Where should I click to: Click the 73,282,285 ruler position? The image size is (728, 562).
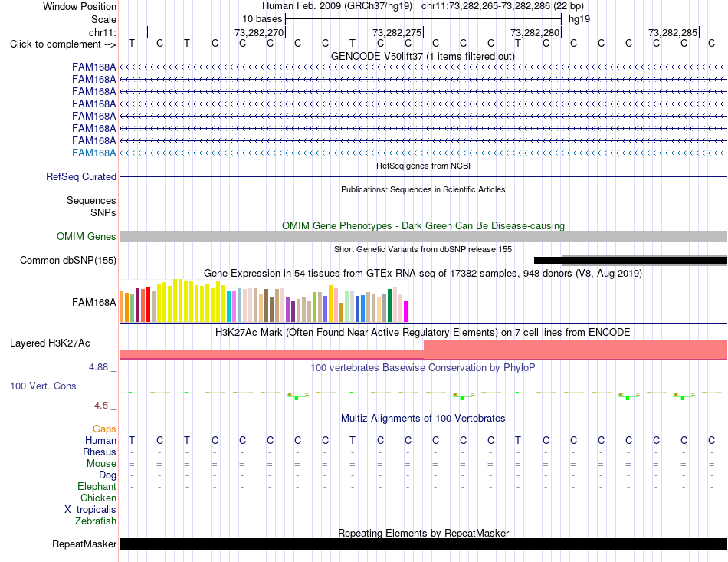click(673, 32)
